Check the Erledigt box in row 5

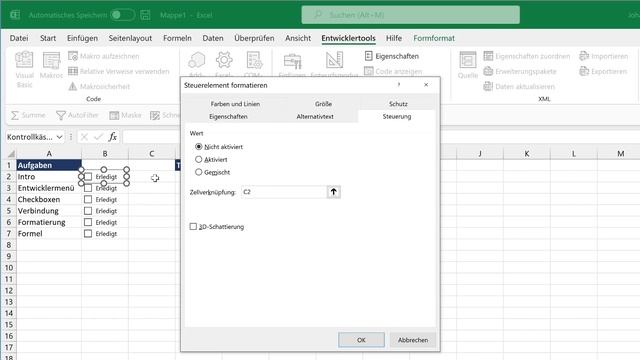click(88, 211)
